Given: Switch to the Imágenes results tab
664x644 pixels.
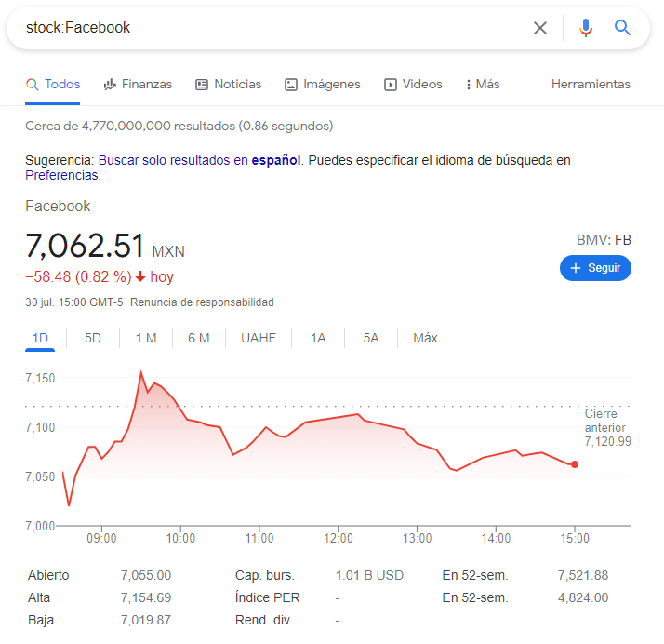Looking at the screenshot, I should point(323,85).
